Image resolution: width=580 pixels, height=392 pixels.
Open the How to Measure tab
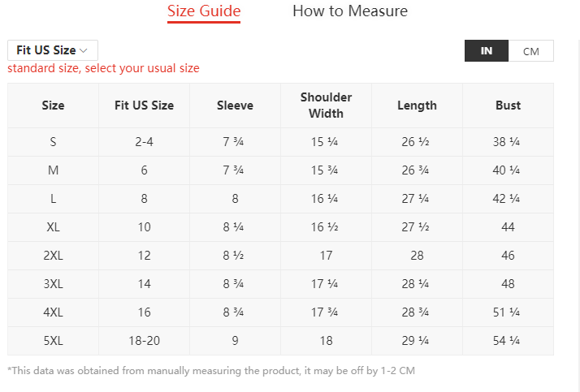pyautogui.click(x=350, y=11)
